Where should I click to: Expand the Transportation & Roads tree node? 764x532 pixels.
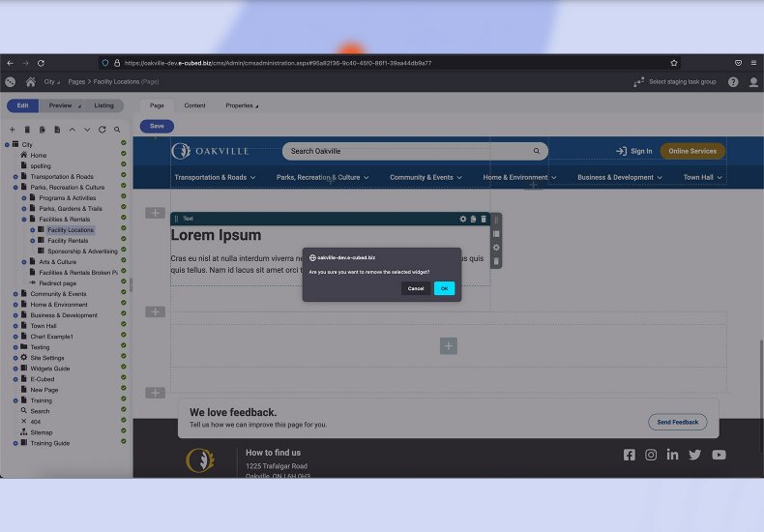[15, 177]
